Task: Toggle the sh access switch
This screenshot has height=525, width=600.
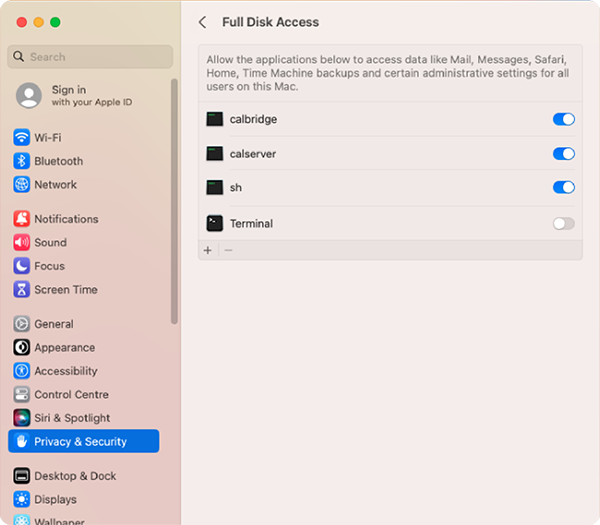Action: tap(564, 187)
